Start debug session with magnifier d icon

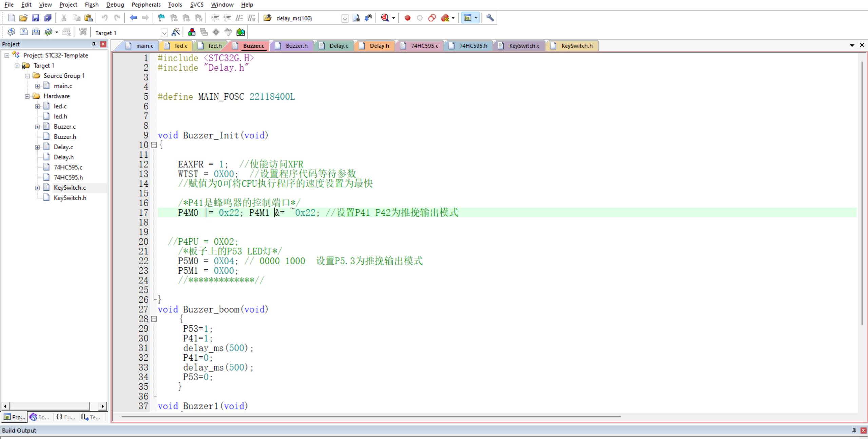click(385, 18)
